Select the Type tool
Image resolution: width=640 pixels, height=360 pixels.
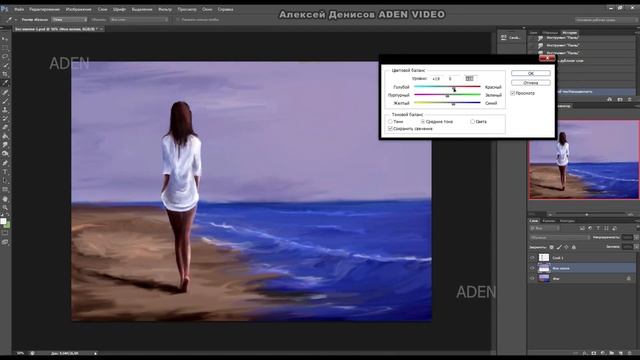coord(5,172)
